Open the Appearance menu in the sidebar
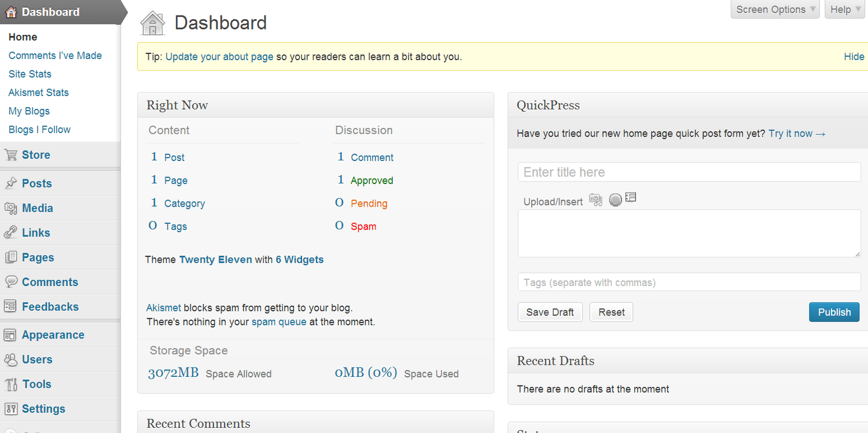Viewport: 868px width, 433px height. coord(53,335)
